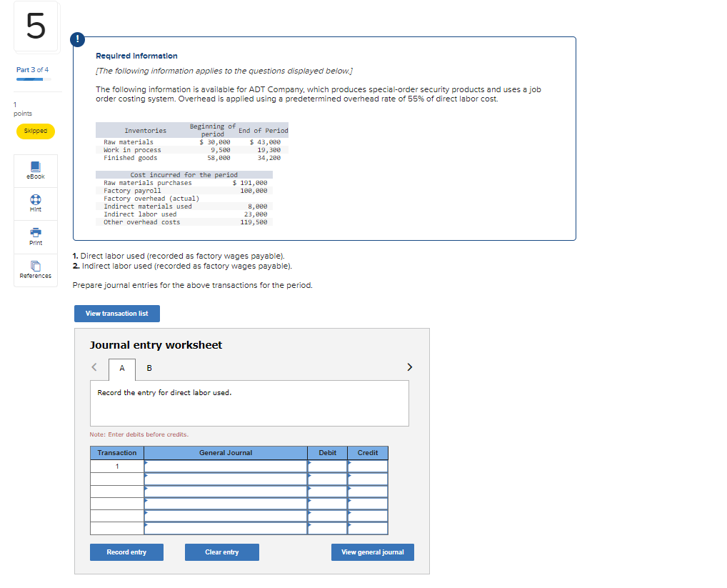The image size is (727, 588).
Task: Click the Part 3 of 4 label
Action: click(x=32, y=69)
